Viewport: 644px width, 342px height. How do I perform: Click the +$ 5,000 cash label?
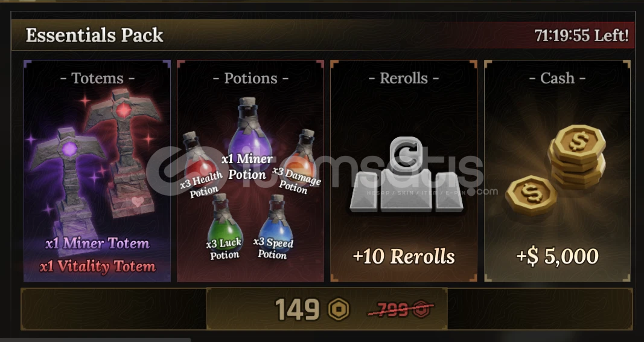click(557, 256)
